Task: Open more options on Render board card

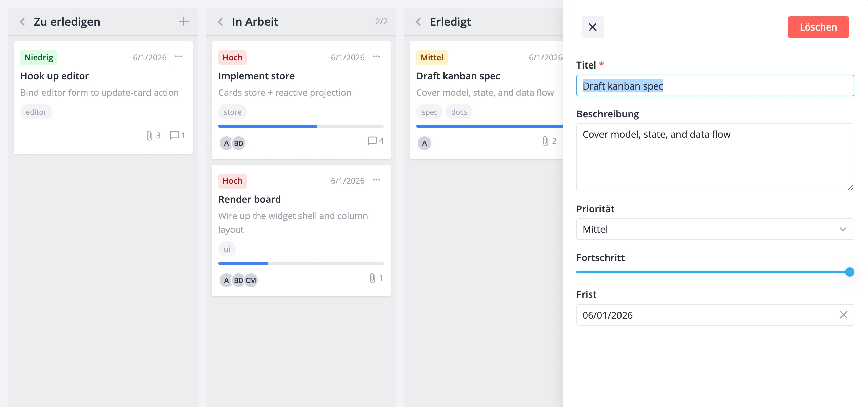Action: coord(376,180)
